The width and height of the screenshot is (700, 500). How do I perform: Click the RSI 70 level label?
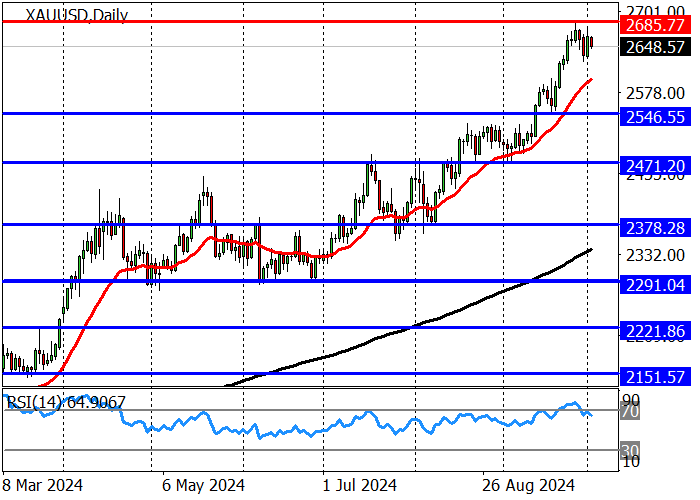click(x=630, y=412)
